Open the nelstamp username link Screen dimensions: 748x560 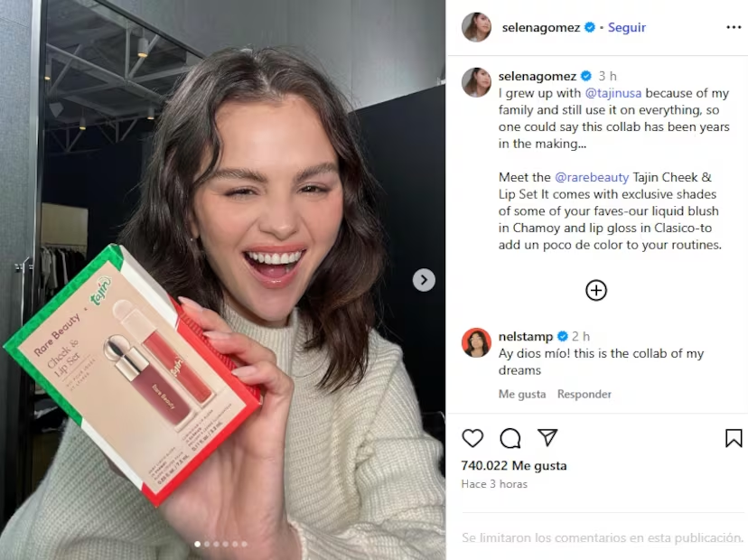525,336
